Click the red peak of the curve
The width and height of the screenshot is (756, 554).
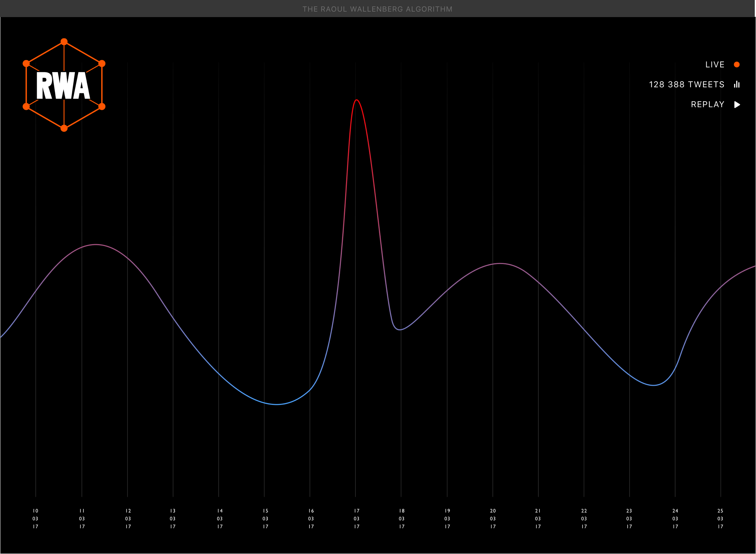click(356, 100)
